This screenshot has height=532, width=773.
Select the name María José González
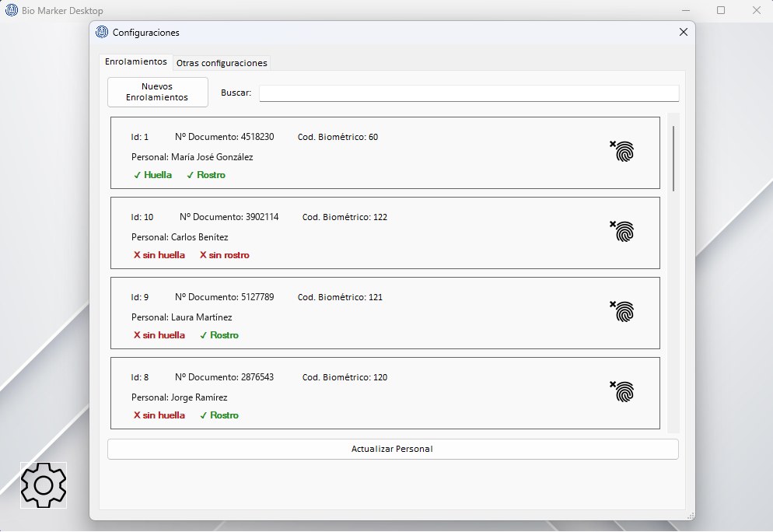pos(212,157)
